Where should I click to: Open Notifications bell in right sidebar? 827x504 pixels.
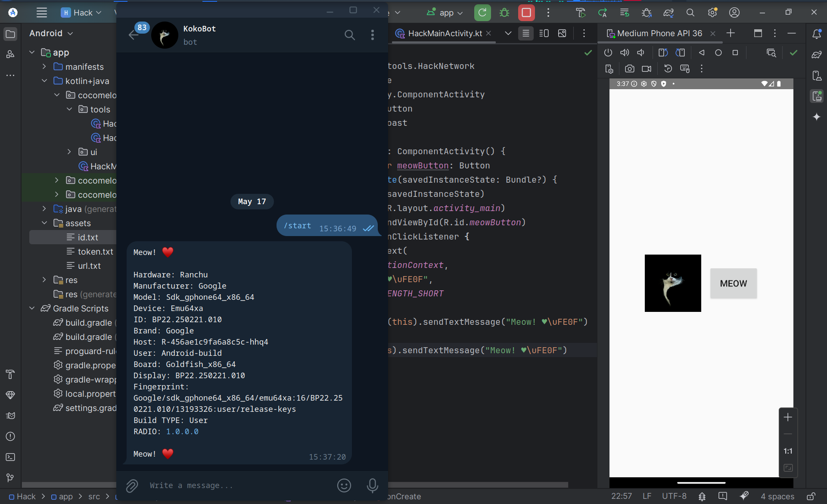[817, 34]
